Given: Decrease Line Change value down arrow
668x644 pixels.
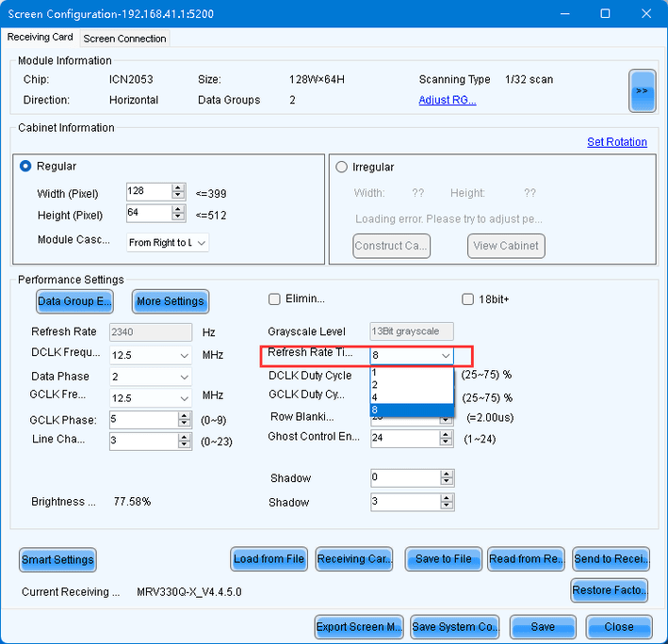Looking at the screenshot, I should tap(185, 444).
